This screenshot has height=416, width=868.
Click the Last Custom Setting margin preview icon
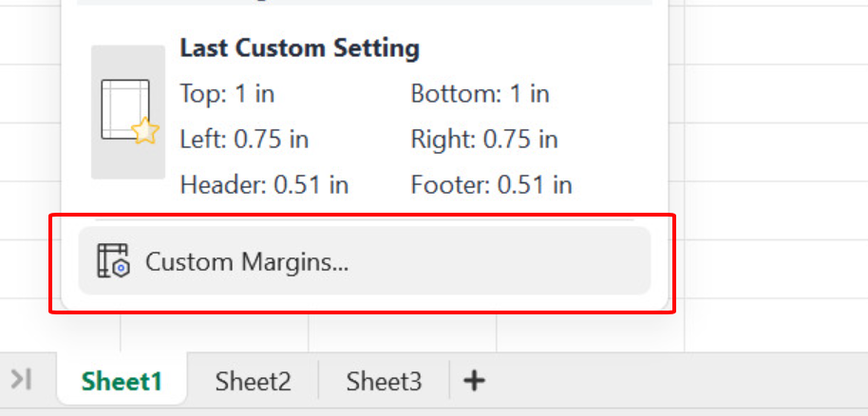pos(127,111)
